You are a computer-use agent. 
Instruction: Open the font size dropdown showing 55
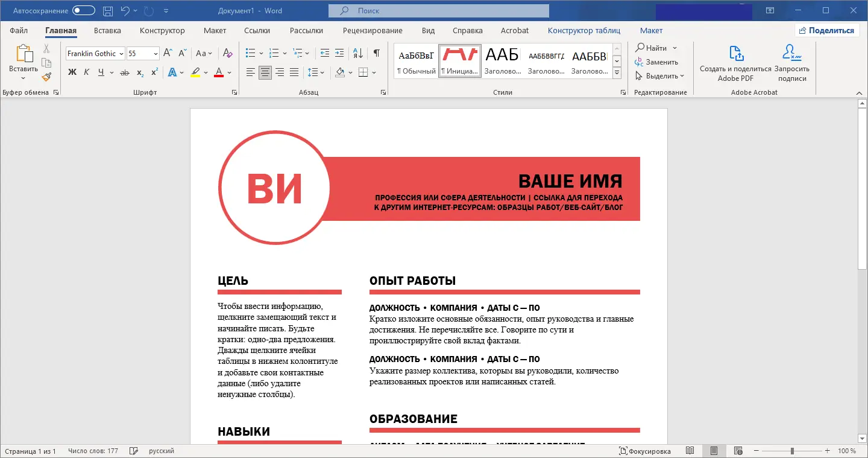point(156,54)
